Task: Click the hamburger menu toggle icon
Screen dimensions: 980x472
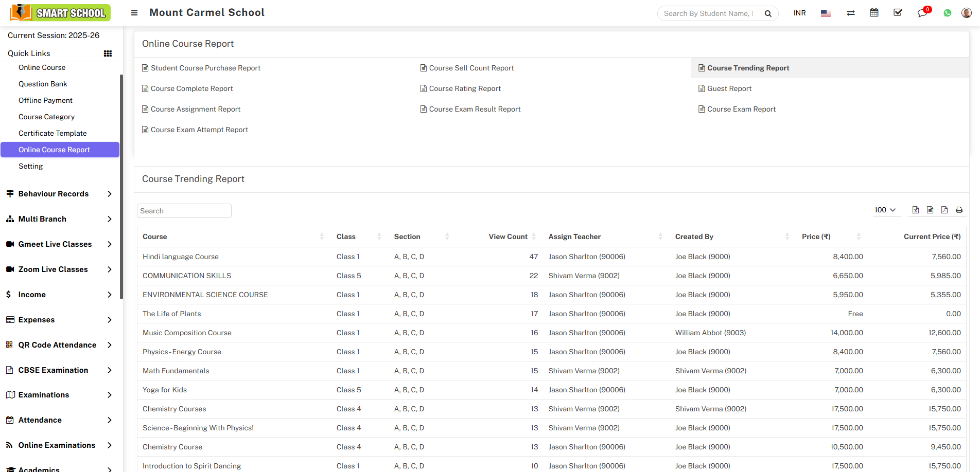Action: click(x=134, y=13)
